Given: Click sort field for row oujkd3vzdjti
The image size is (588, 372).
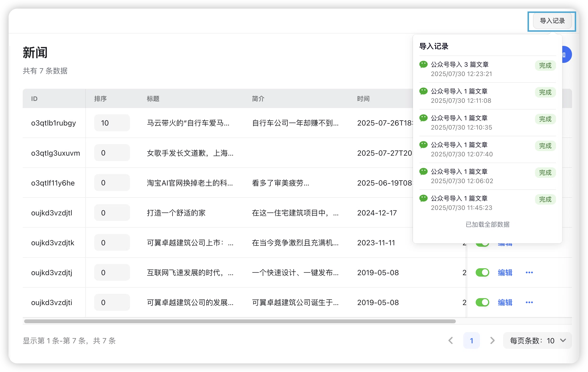Looking at the screenshot, I should pyautogui.click(x=112, y=302).
